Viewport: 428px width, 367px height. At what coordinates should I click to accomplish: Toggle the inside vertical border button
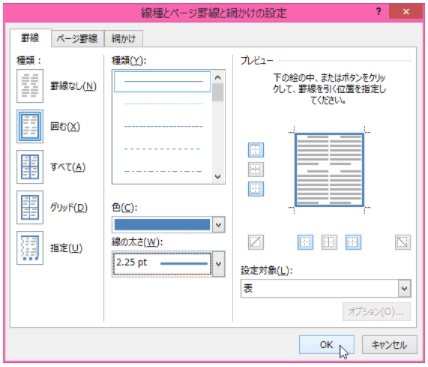[x=329, y=242]
